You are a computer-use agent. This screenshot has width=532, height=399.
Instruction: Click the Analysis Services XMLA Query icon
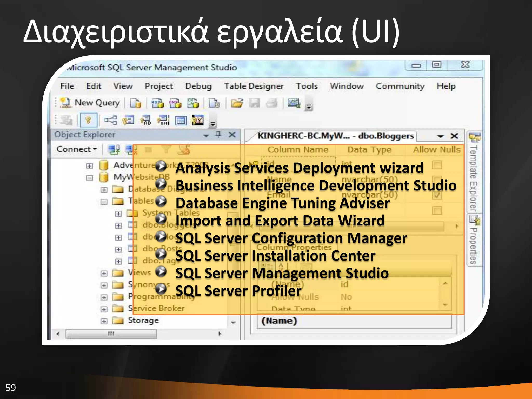(x=193, y=103)
